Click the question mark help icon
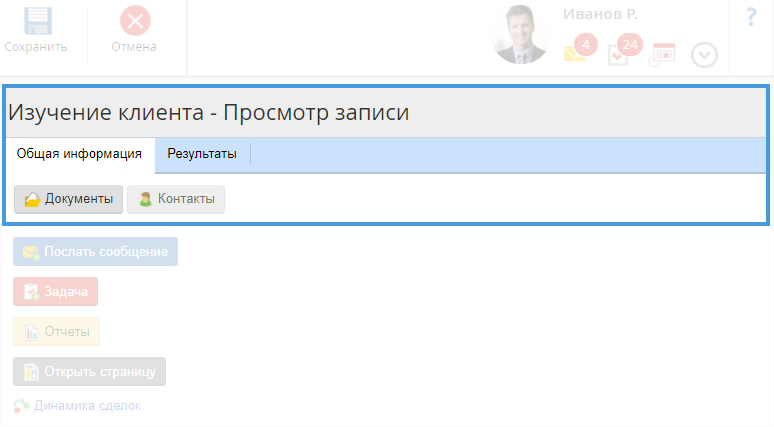 [751, 17]
